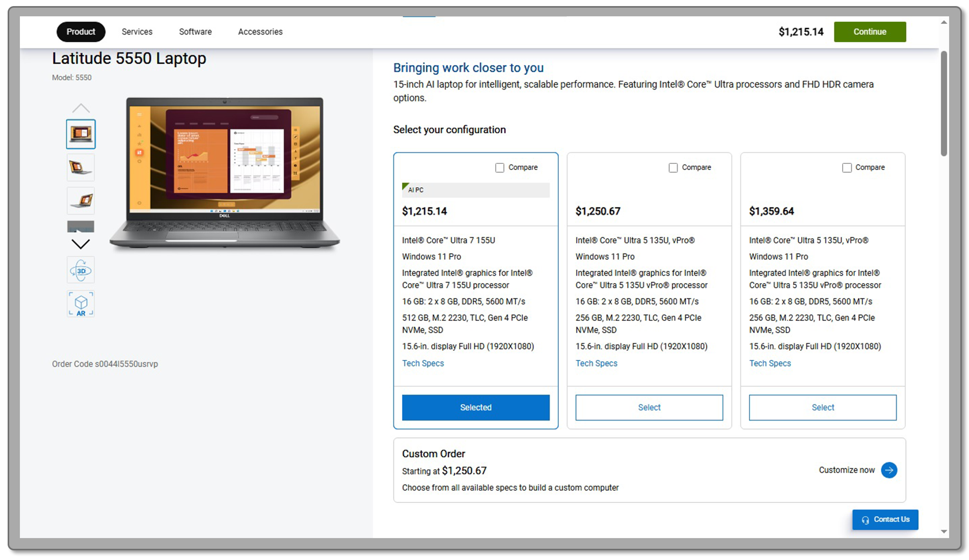This screenshot has width=969, height=560.
Task: Click the Custom Order starting price $1,250.67
Action: pyautogui.click(x=464, y=470)
